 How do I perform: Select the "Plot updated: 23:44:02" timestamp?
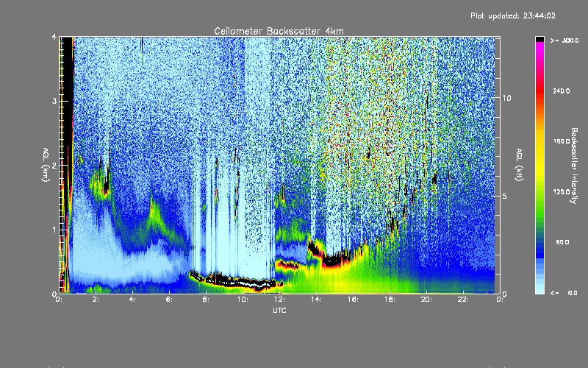(x=513, y=15)
